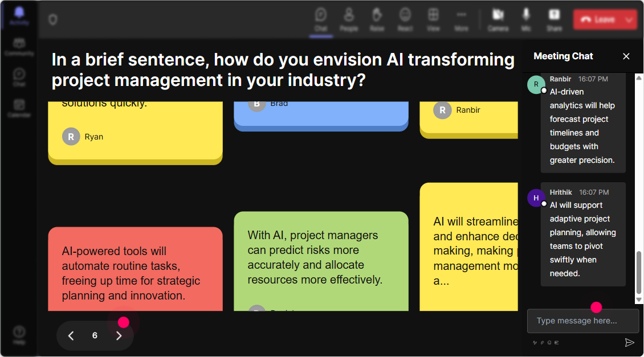Toggle the Mic mute state
Screen dimensions: 644x357
[526, 20]
